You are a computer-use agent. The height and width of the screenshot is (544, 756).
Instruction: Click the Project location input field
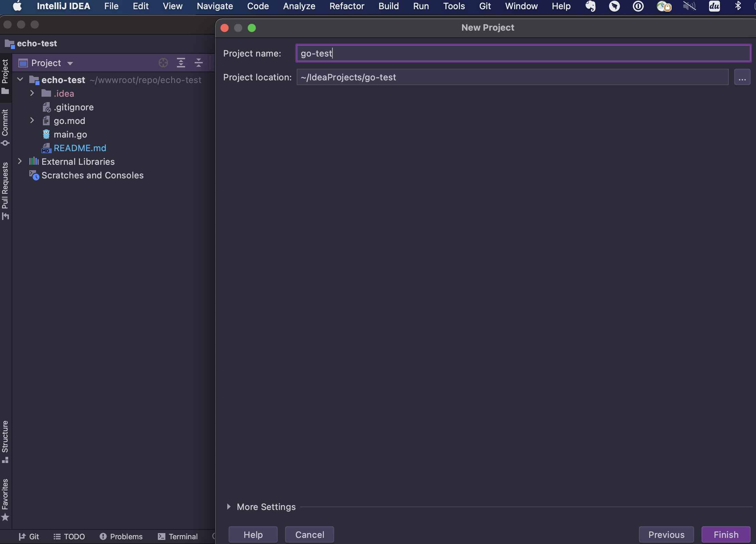512,77
